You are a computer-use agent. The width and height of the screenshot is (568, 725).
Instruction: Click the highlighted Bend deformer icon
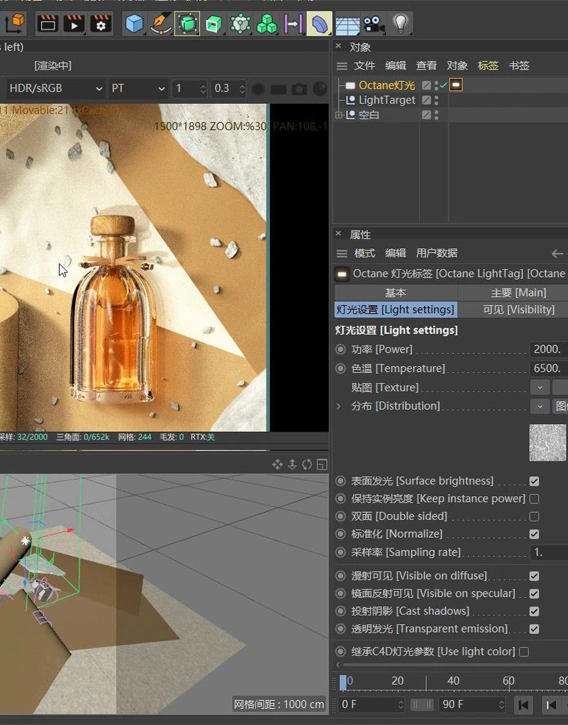pos(320,23)
